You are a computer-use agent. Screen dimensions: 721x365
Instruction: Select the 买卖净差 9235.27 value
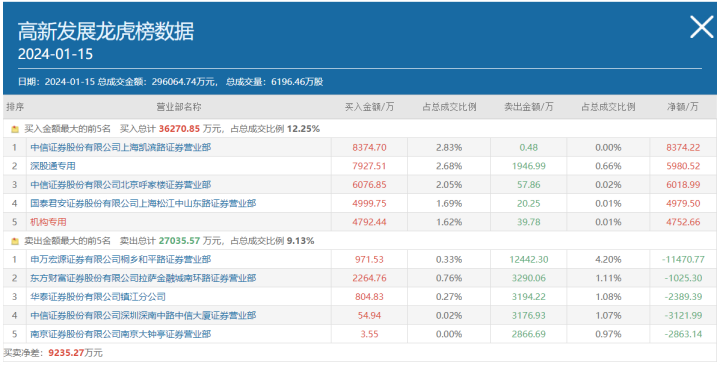click(66, 353)
